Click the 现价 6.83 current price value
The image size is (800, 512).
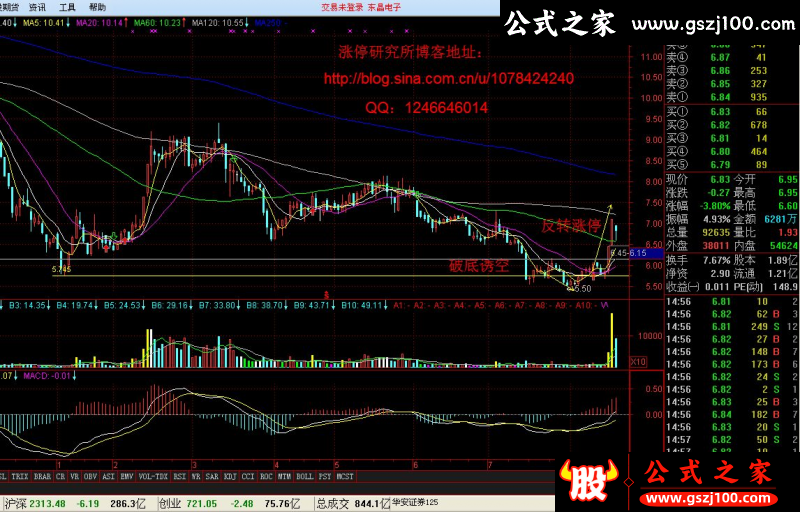coord(720,180)
